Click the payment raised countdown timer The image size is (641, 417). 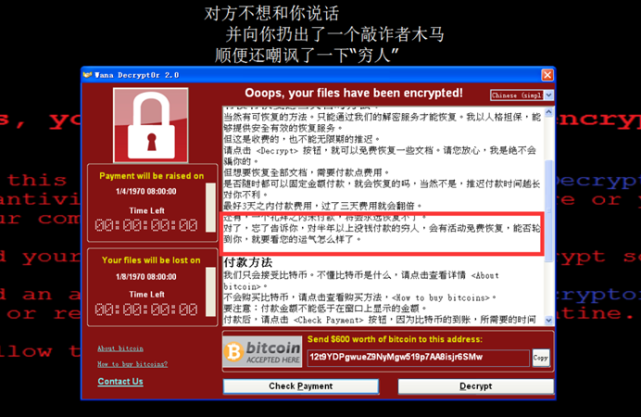146,225
